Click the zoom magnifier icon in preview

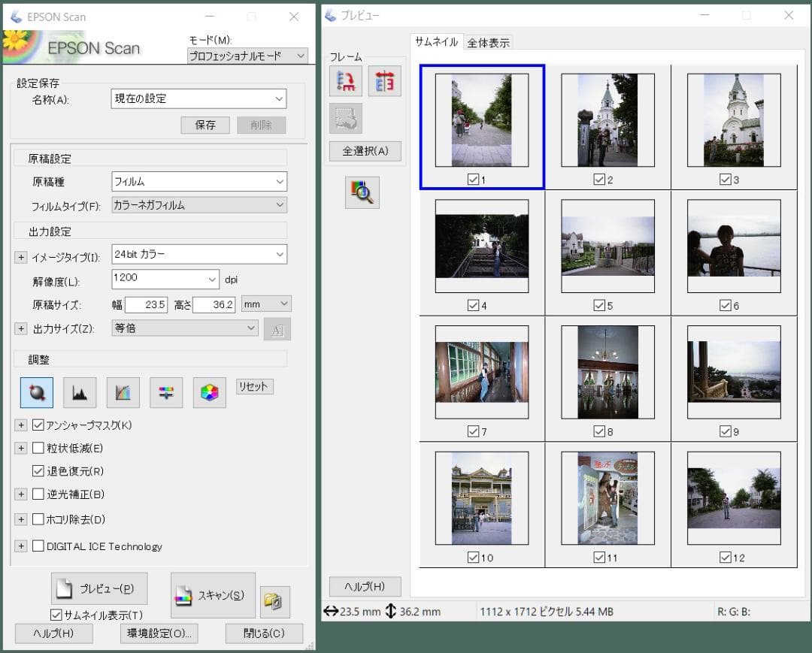[362, 192]
